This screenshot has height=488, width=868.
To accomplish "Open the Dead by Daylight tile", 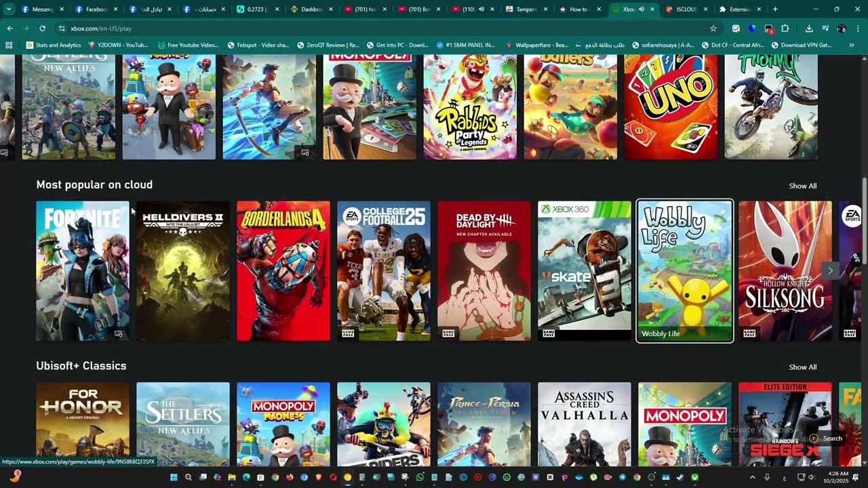I will (484, 270).
